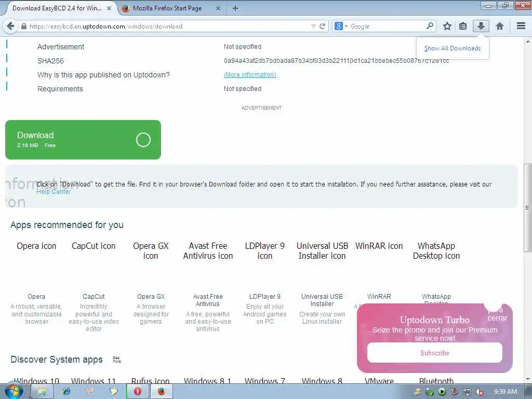Open the Windows Start menu orb
Viewport: 532px width, 399px height.
click(x=14, y=391)
